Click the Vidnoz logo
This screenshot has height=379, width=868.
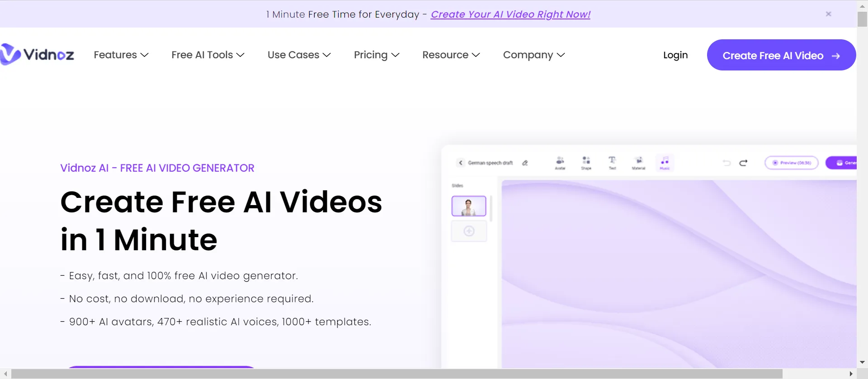pyautogui.click(x=37, y=55)
